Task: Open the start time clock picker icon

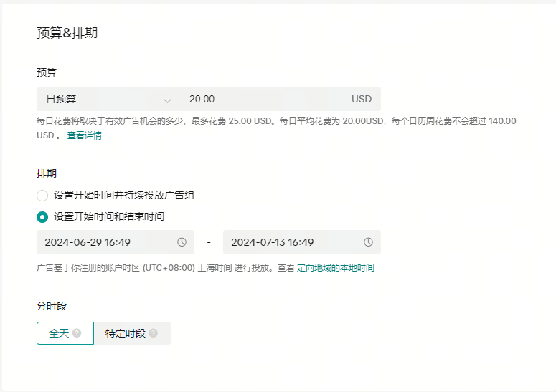Action: (182, 242)
